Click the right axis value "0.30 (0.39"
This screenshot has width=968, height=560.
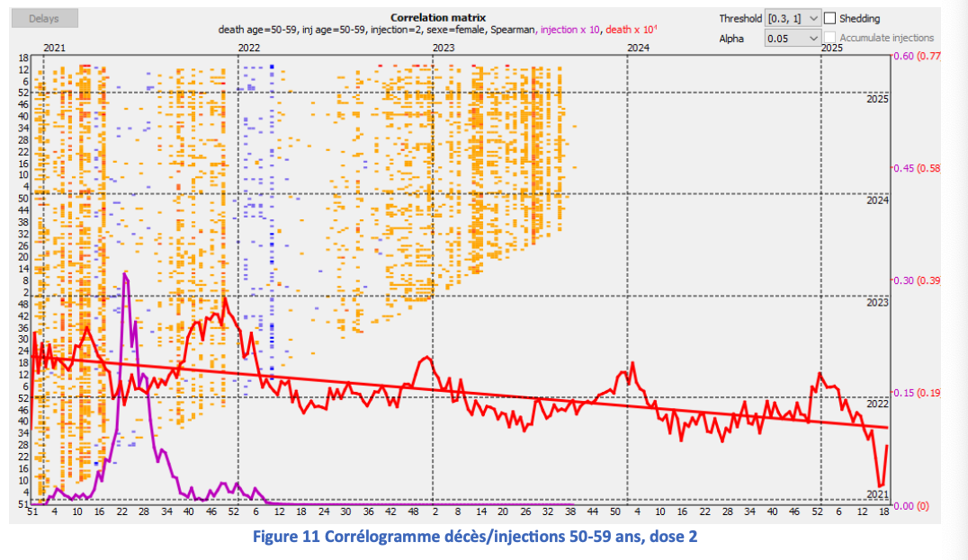click(x=918, y=280)
